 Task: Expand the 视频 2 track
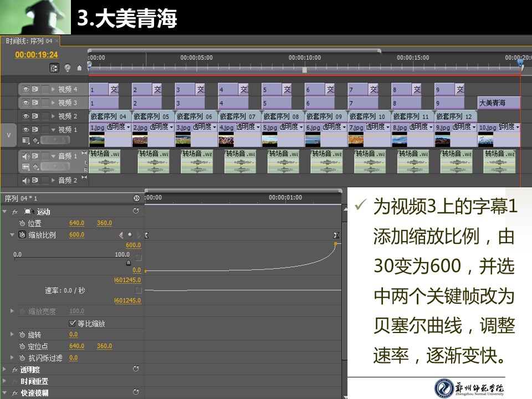tap(53, 116)
